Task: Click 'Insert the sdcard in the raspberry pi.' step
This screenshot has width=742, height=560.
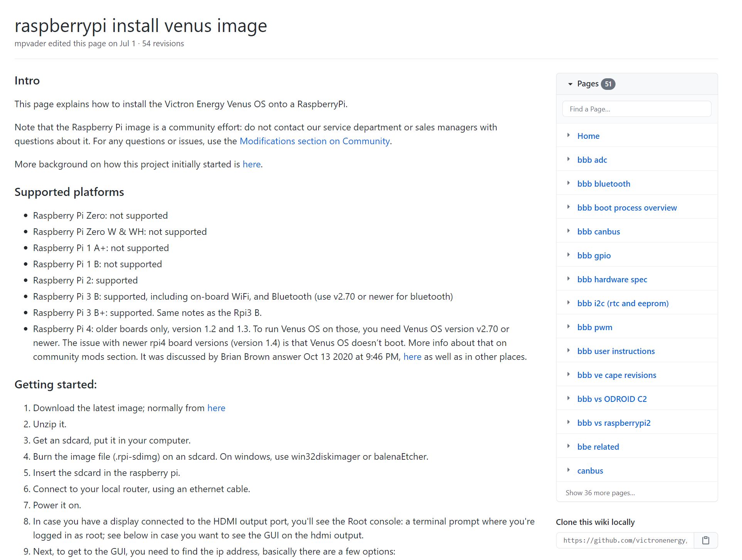Action: click(x=106, y=473)
